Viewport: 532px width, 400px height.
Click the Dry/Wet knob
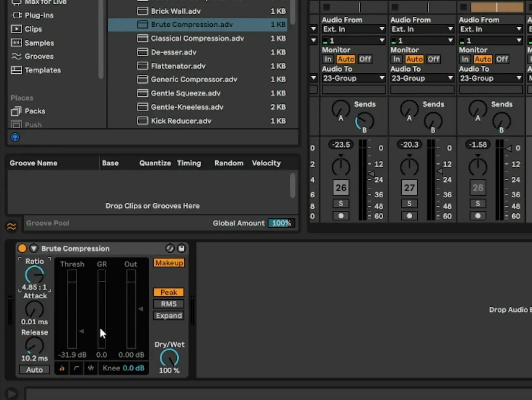[169, 358]
